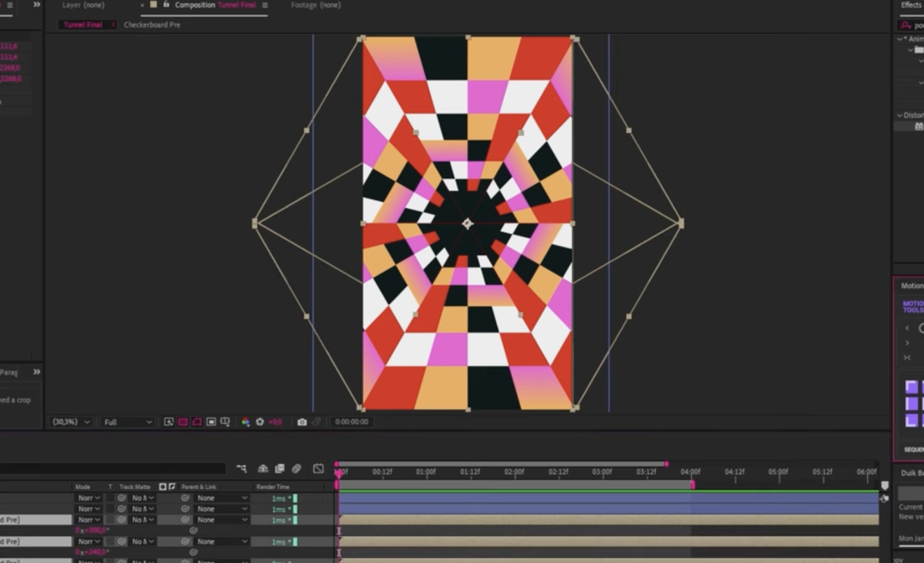Open Track Matte dropdown of first layer row
Viewport: 924px width, 563px height.
click(143, 498)
